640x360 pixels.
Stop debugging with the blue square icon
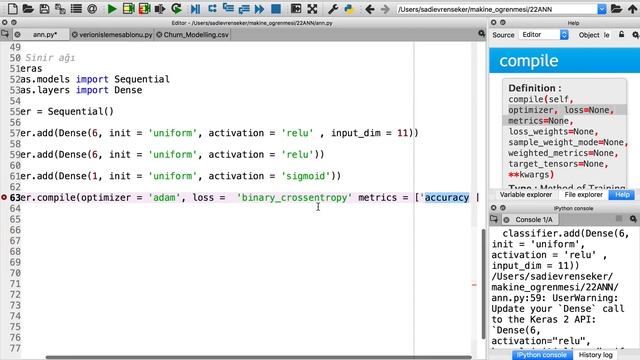click(276, 9)
